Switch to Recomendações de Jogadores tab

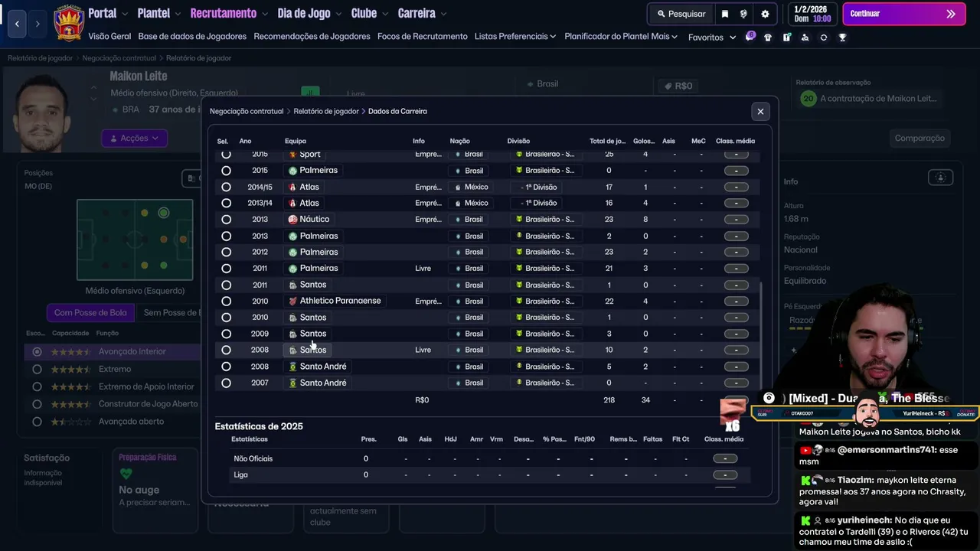click(x=312, y=37)
